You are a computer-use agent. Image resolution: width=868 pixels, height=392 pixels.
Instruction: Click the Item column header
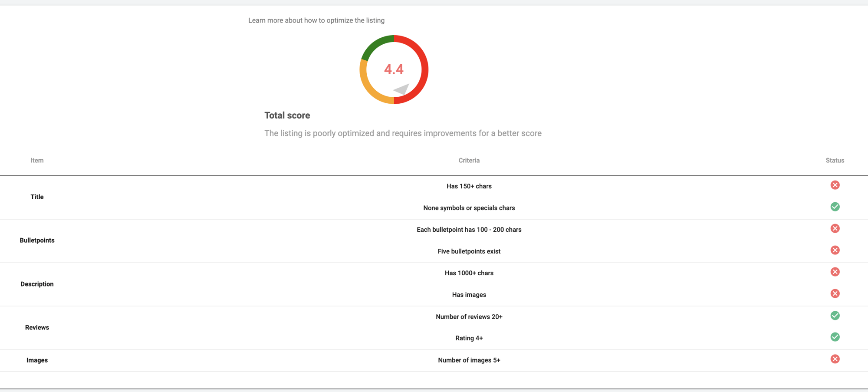[x=37, y=160]
